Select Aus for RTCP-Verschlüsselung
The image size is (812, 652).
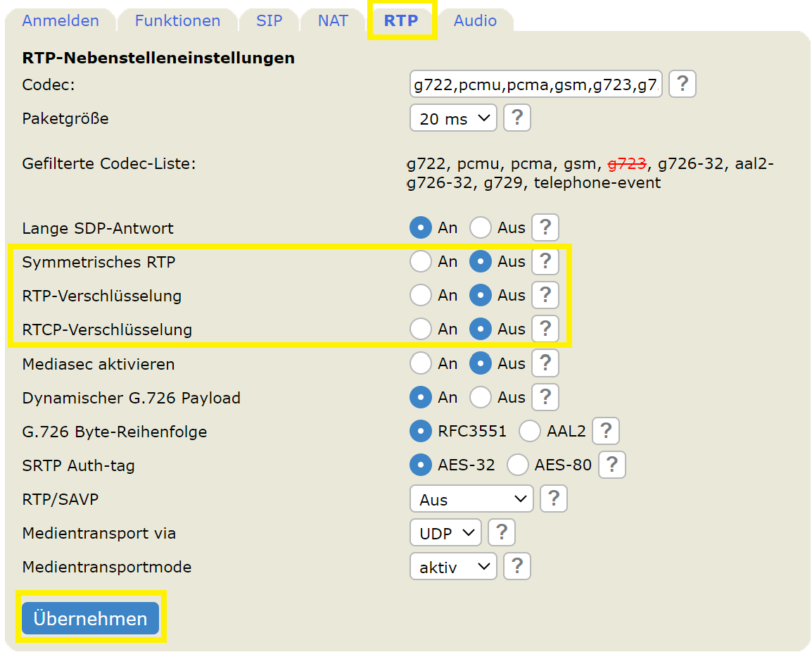pyautogui.click(x=480, y=329)
